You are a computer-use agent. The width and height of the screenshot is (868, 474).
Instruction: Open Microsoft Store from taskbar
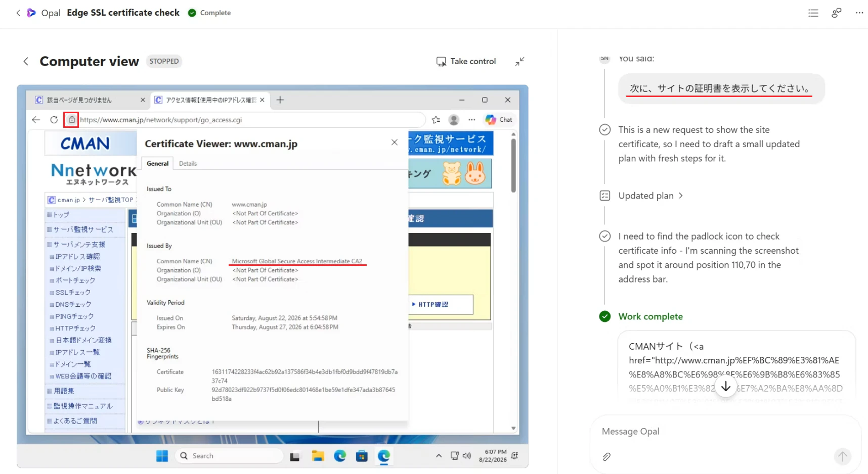pos(362,456)
